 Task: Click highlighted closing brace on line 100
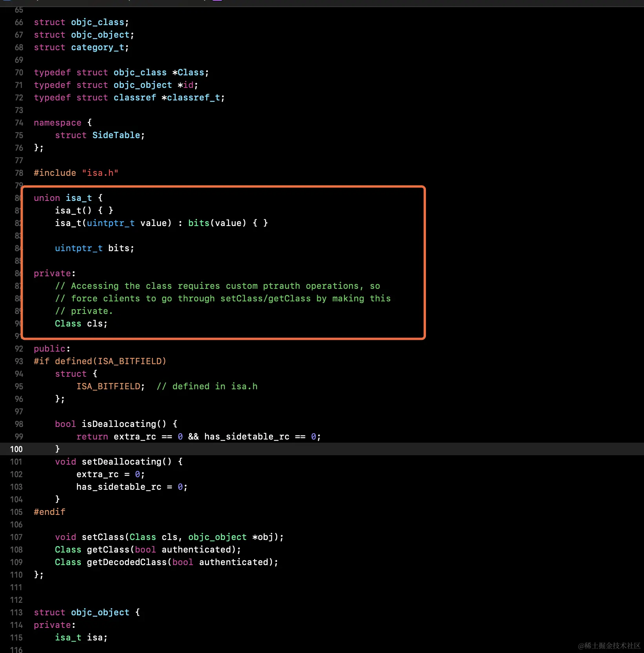(x=57, y=449)
